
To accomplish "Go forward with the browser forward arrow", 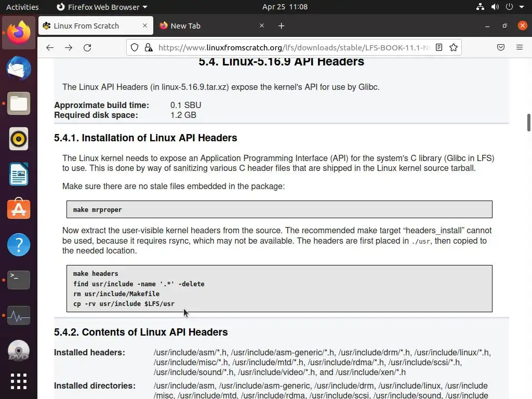I will (x=69, y=47).
